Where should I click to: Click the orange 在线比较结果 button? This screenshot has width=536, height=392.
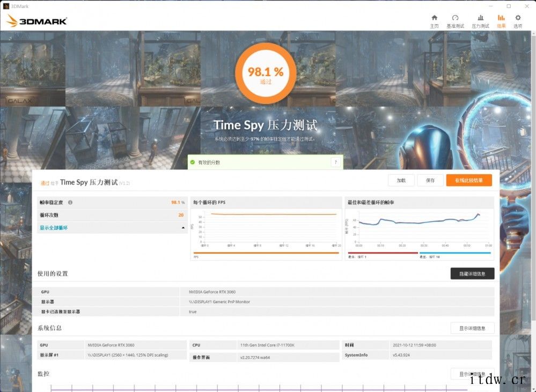tap(469, 181)
